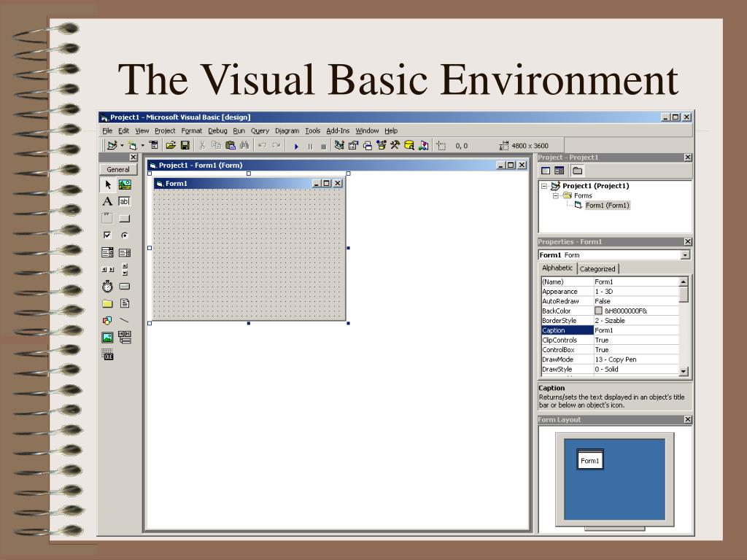Select the OLE container control

(108, 354)
